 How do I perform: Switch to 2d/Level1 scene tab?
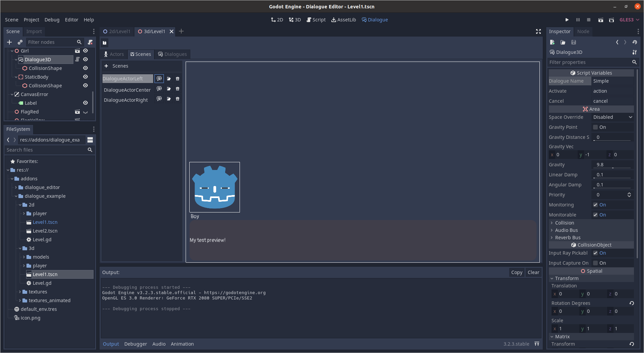coord(117,31)
